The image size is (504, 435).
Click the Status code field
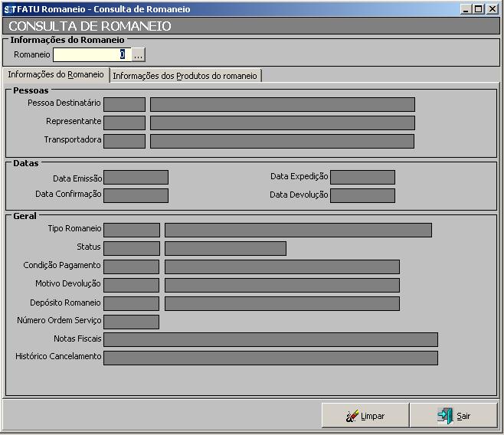pyautogui.click(x=131, y=248)
